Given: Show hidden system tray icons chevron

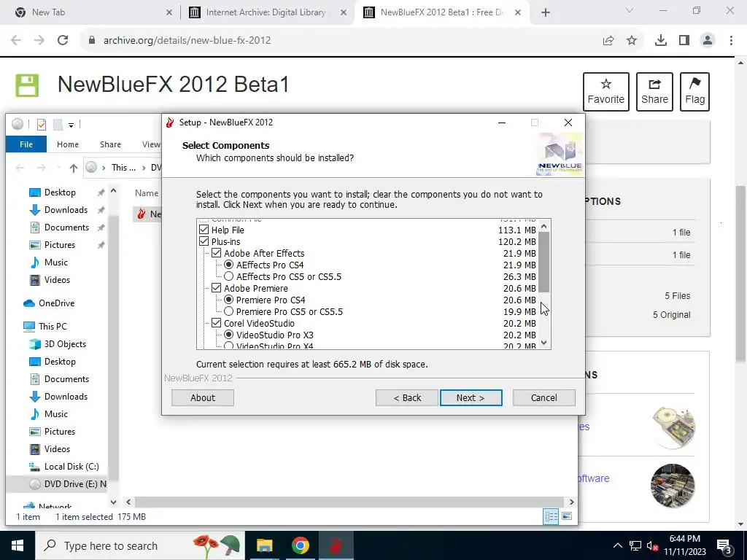Looking at the screenshot, I should (x=617, y=545).
